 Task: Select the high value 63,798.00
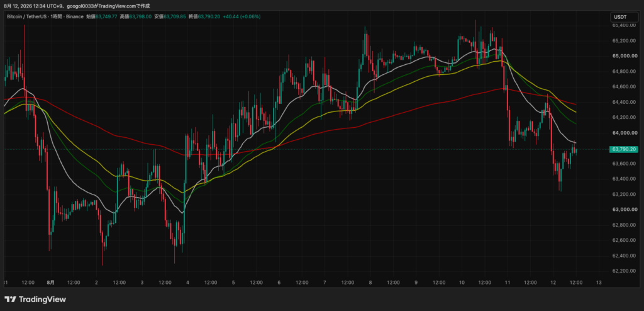click(x=140, y=16)
